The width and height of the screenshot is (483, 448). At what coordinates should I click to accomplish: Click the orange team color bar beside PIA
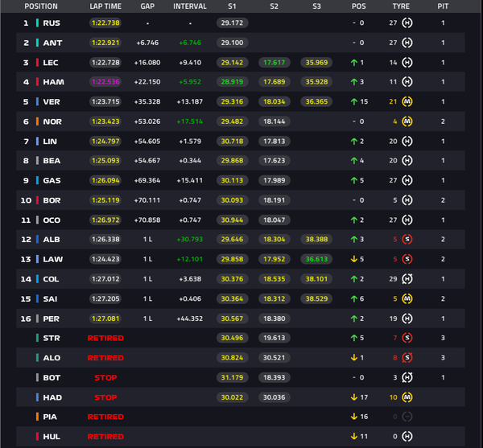(x=37, y=417)
